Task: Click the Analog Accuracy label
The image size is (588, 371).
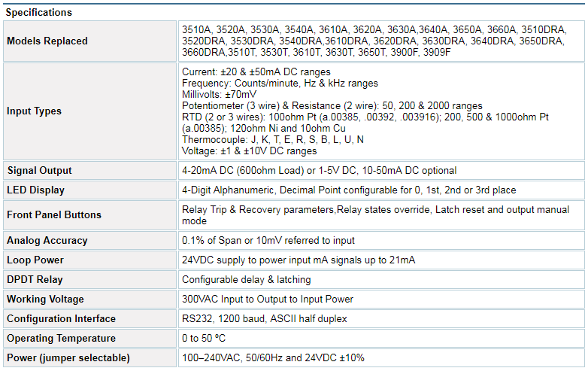Action: point(47,241)
